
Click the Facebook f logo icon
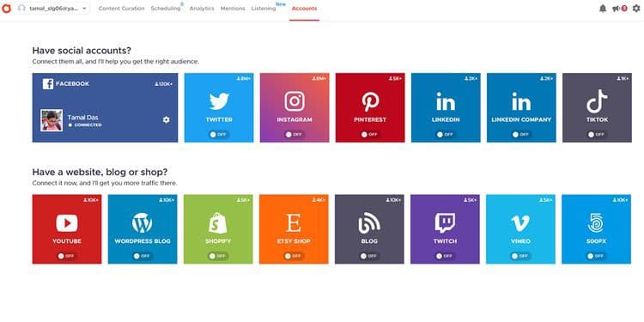click(47, 84)
